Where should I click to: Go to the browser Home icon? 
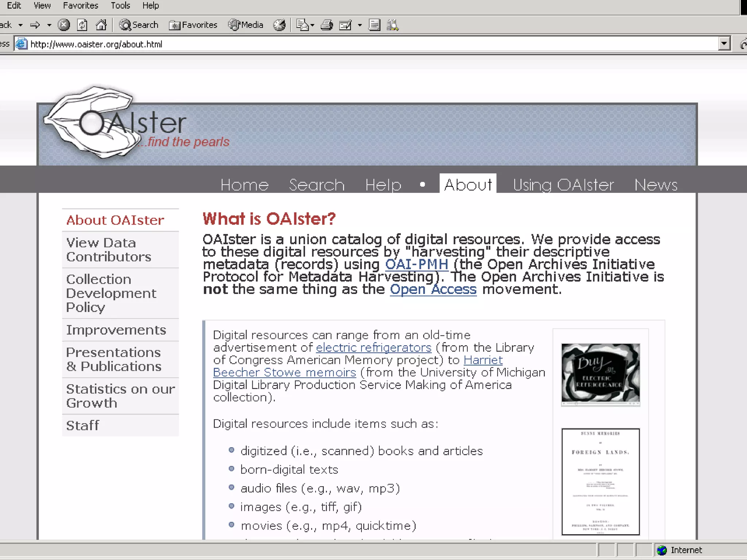(x=101, y=25)
